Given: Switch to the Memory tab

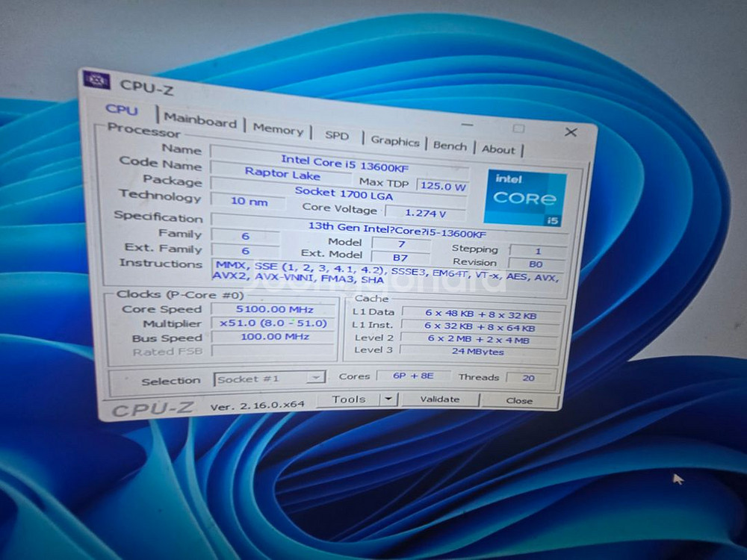Looking at the screenshot, I should click(278, 129).
